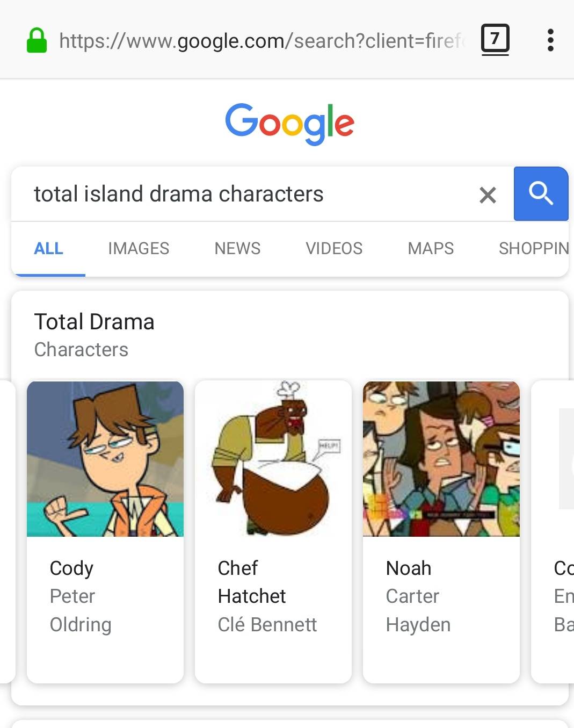Tap the green secure padlock icon
The width and height of the screenshot is (574, 728).
(x=37, y=41)
